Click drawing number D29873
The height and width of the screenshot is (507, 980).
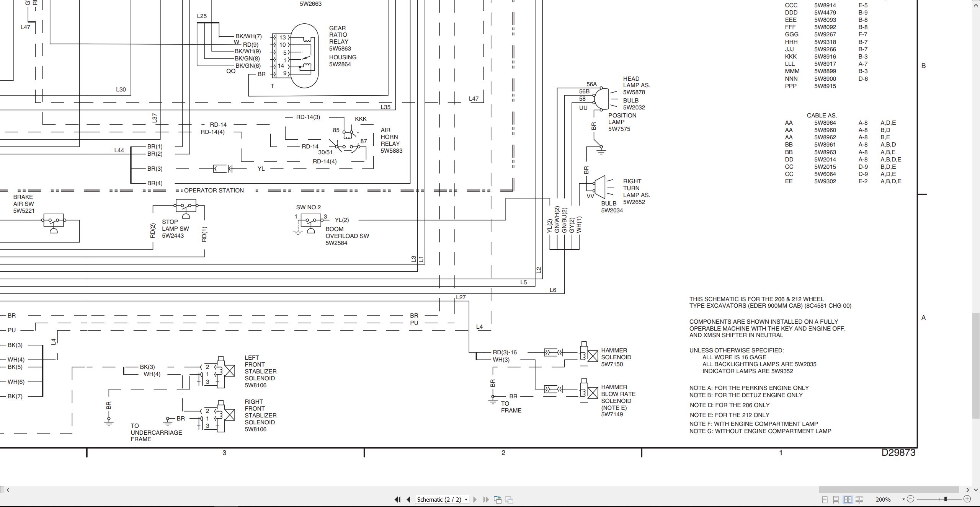898,453
